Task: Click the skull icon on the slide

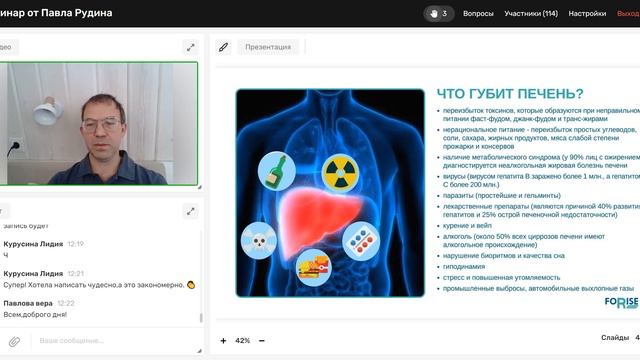Action: 259,240
